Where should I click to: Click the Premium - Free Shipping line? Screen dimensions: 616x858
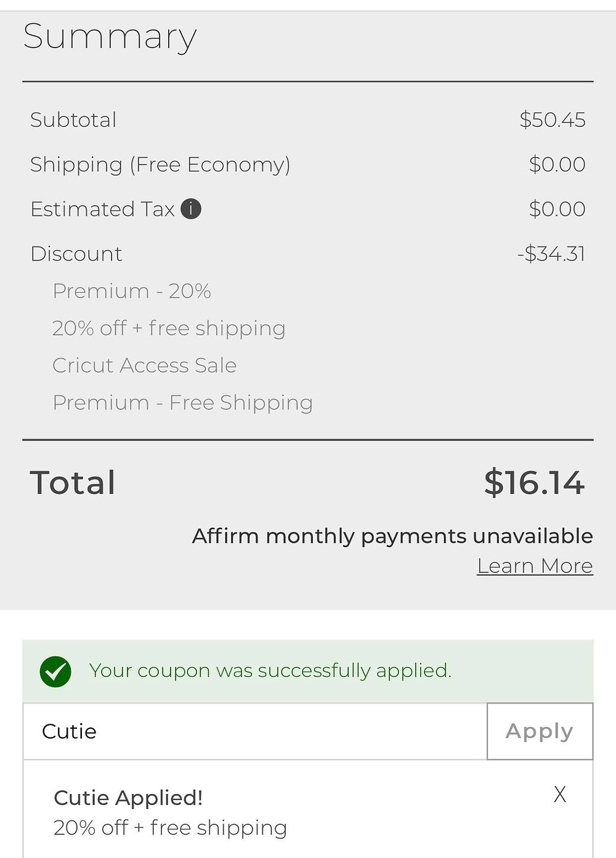[183, 403]
